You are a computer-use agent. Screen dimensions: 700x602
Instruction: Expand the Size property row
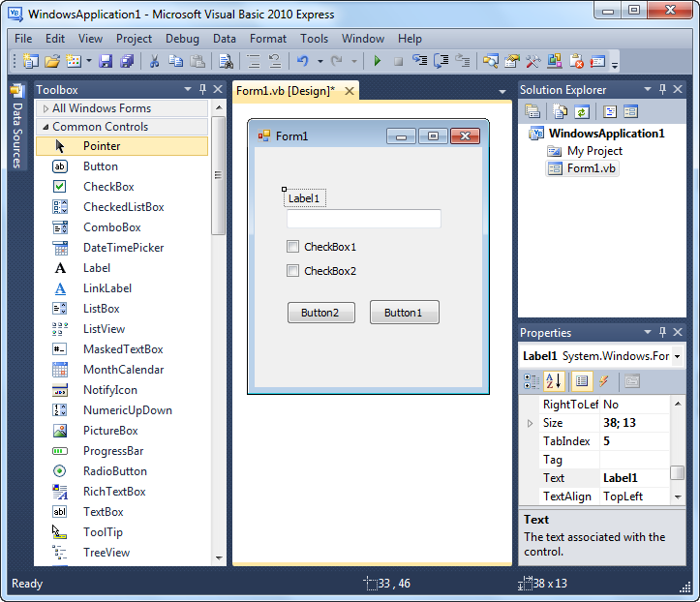coord(530,423)
